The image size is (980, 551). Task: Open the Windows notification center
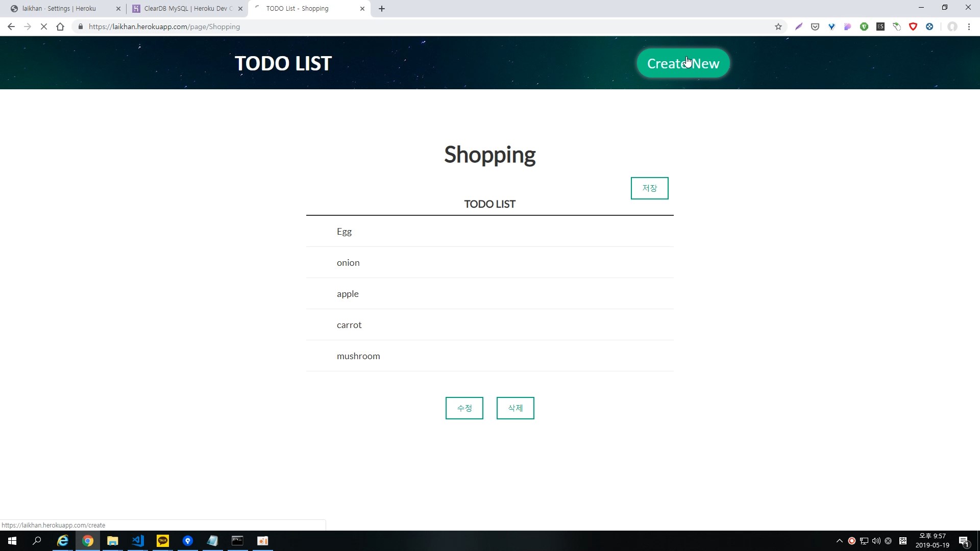pos(964,541)
